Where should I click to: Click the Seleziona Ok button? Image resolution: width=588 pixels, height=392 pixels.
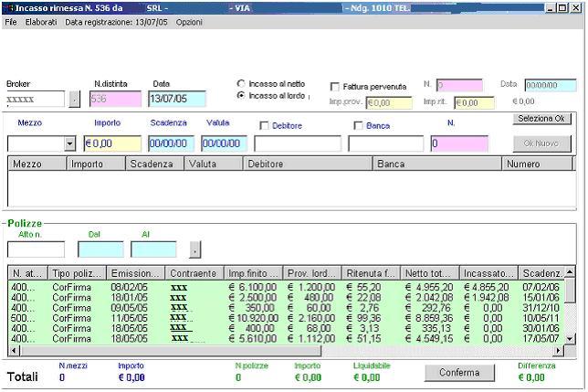541,119
